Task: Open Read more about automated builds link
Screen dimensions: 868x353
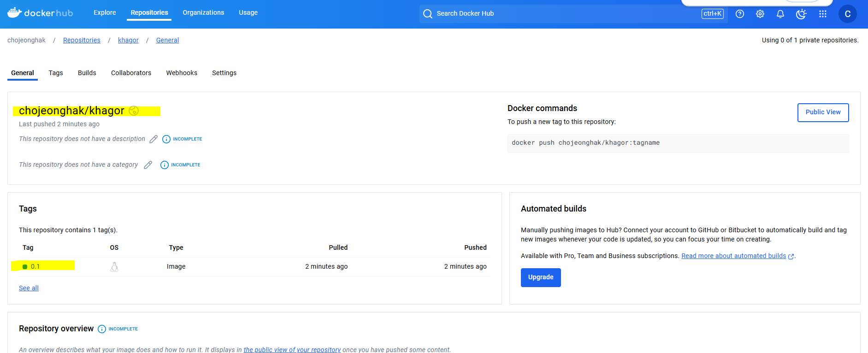Action: (734, 256)
